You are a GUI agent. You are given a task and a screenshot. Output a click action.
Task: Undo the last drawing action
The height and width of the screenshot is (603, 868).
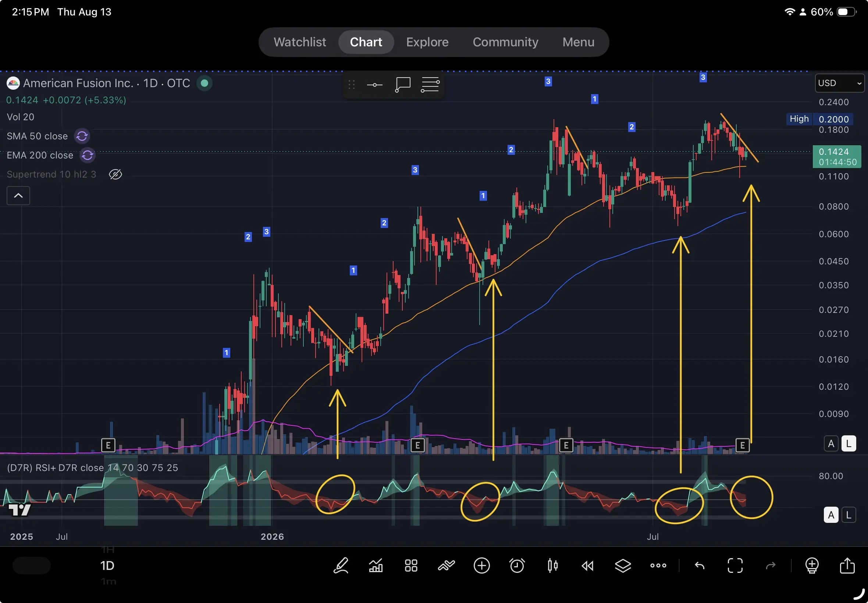coord(700,565)
